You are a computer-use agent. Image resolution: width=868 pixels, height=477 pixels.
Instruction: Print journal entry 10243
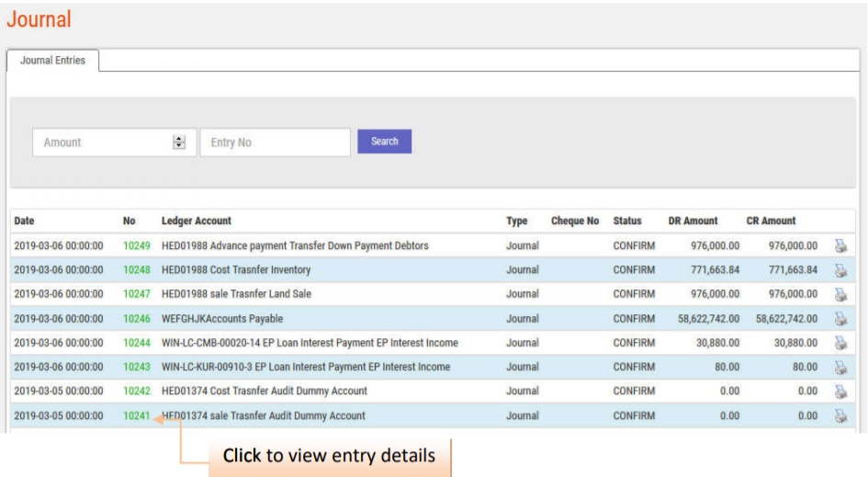tap(840, 367)
